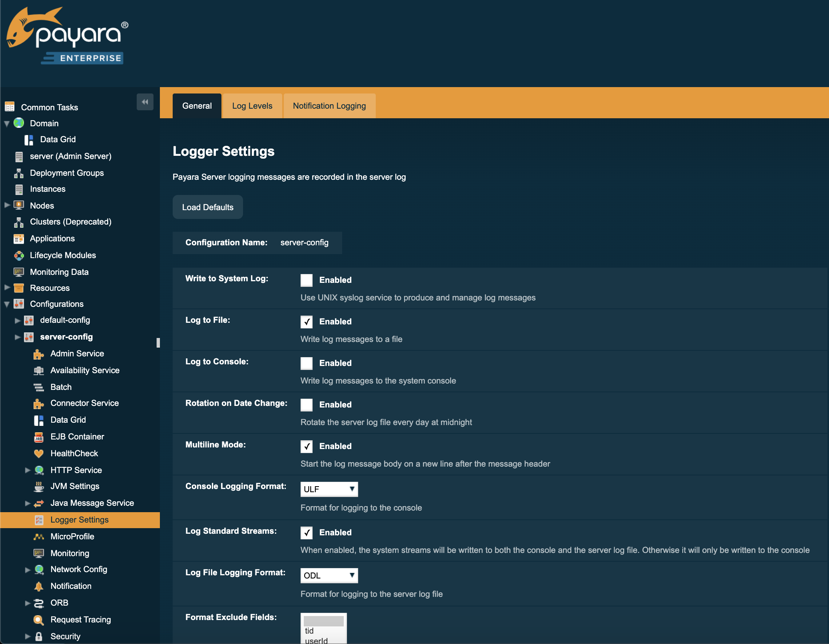The image size is (829, 644).
Task: Expand the Network Config node
Action: (x=28, y=570)
